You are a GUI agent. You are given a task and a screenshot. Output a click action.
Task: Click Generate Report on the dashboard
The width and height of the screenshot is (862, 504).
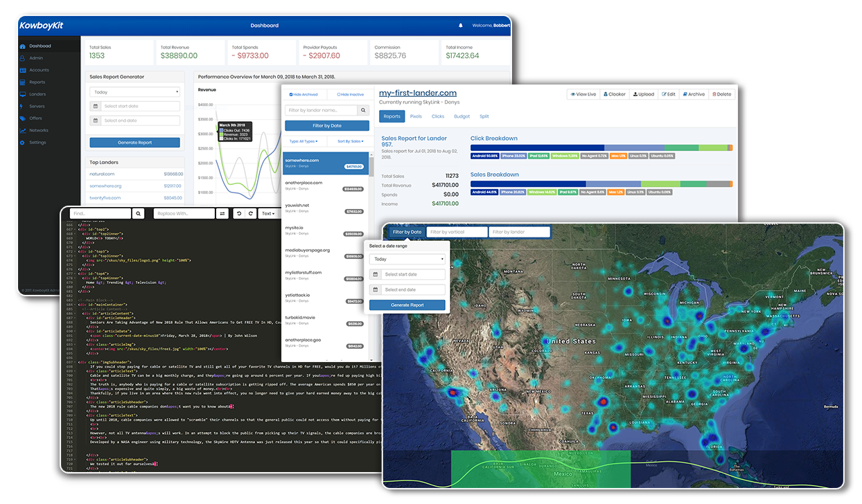pos(134,143)
